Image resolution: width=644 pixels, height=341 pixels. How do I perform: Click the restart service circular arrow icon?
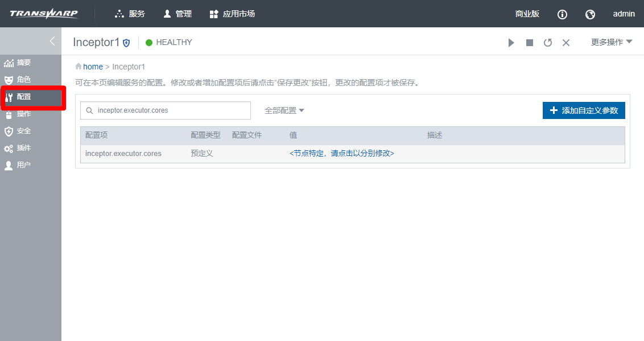pos(548,43)
